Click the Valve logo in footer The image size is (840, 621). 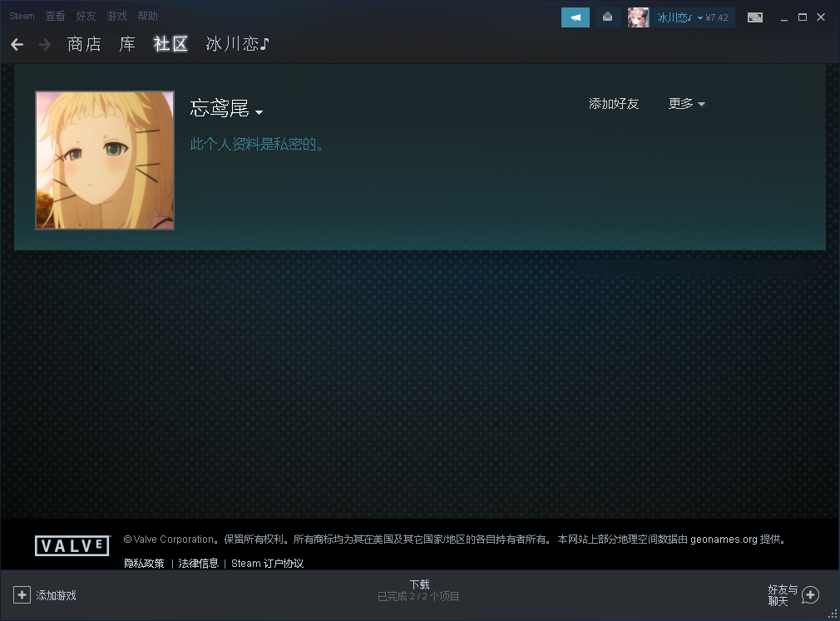coord(72,545)
